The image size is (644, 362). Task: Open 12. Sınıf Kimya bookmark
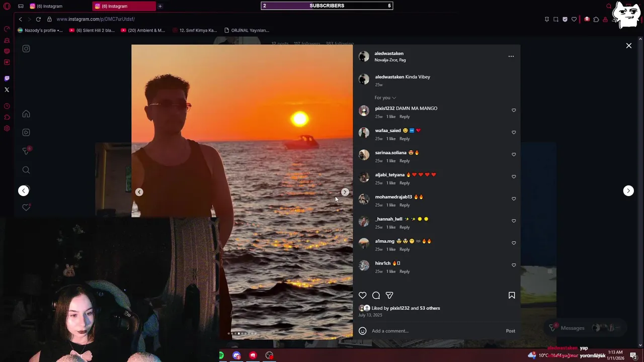click(194, 30)
